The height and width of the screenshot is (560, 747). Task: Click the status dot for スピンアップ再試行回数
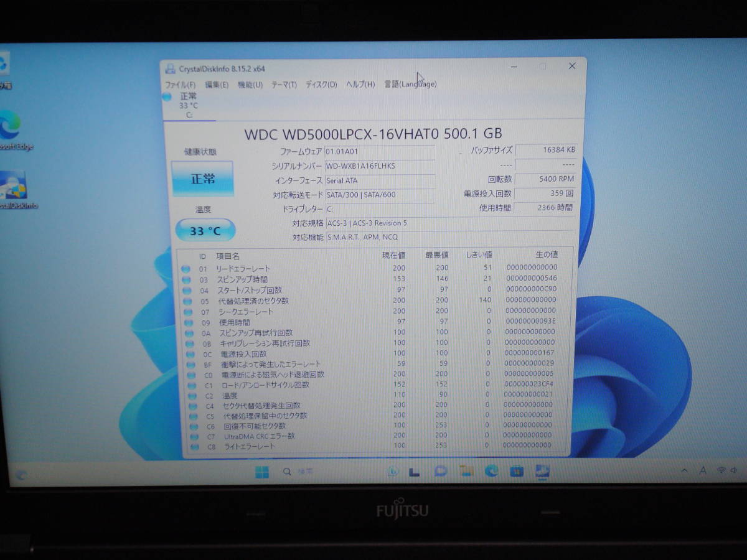[x=189, y=334]
